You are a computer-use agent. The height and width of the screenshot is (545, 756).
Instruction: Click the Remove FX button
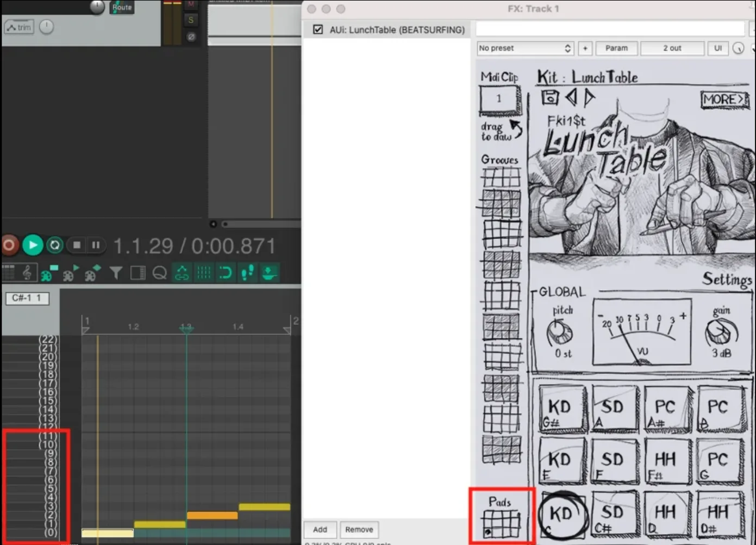359,529
